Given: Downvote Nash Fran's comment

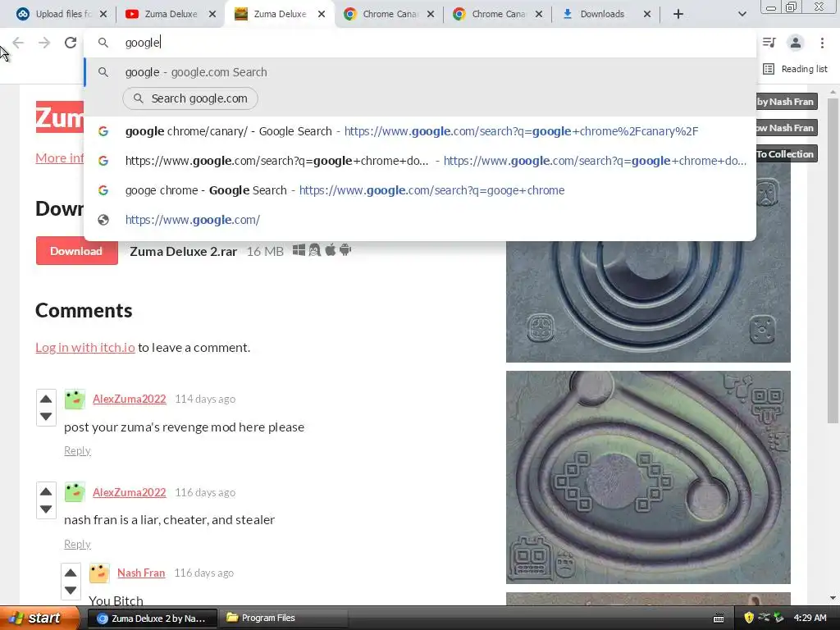Looking at the screenshot, I should pyautogui.click(x=71, y=591).
